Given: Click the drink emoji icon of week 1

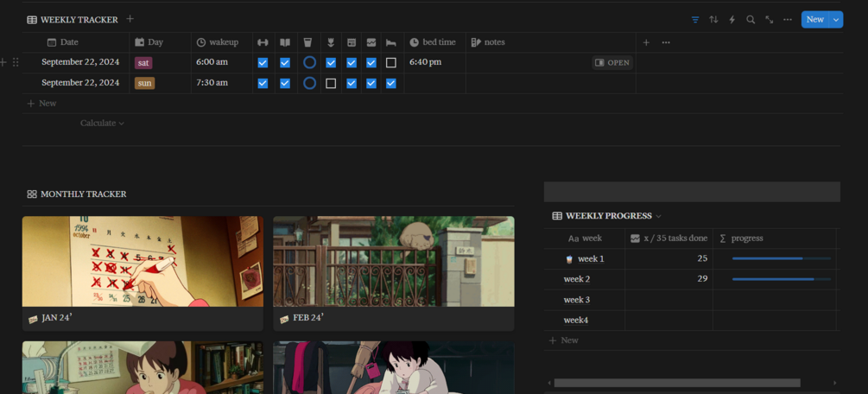Looking at the screenshot, I should point(569,259).
